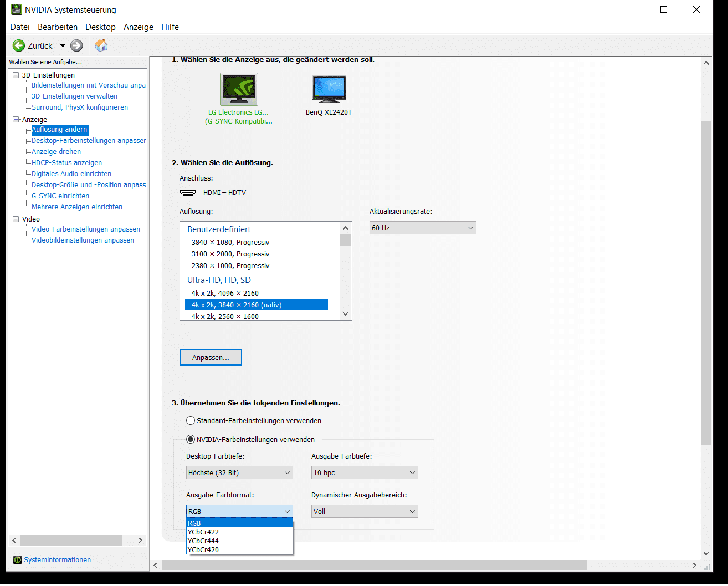Click task tree horizontal scroll-left arrow
Screen dimensions: 728x586
point(14,541)
